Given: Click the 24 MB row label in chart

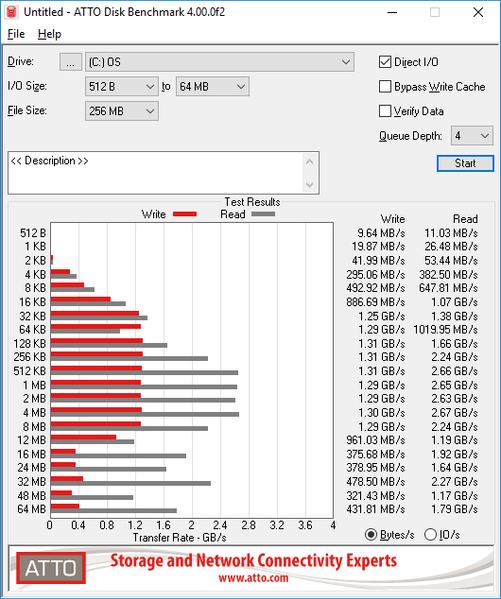Looking at the screenshot, I should 32,468.
